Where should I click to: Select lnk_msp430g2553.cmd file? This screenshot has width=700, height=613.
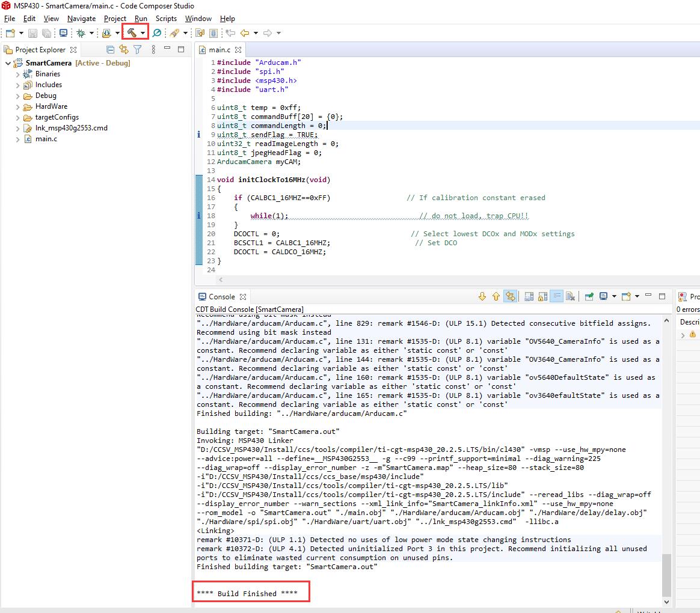click(x=72, y=128)
